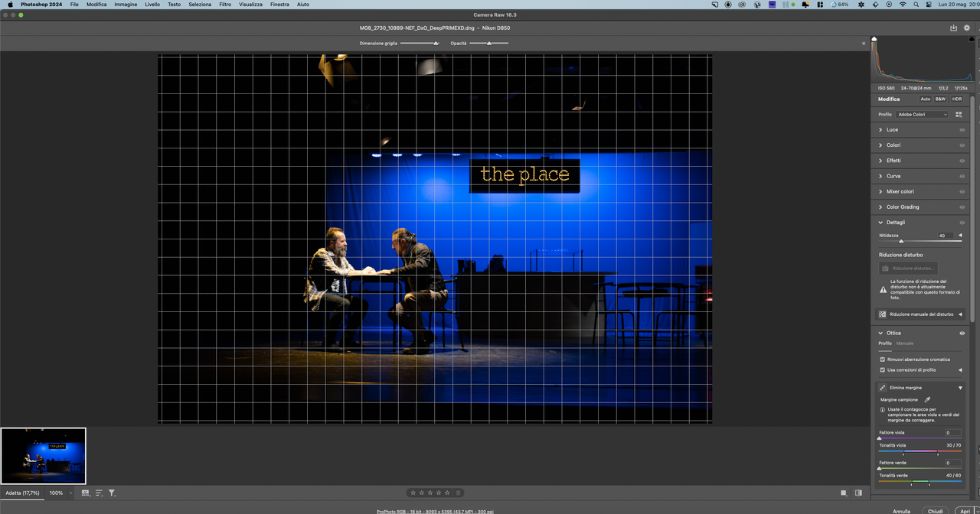
Task: Toggle Curva panel visibility eye
Action: pyautogui.click(x=962, y=176)
